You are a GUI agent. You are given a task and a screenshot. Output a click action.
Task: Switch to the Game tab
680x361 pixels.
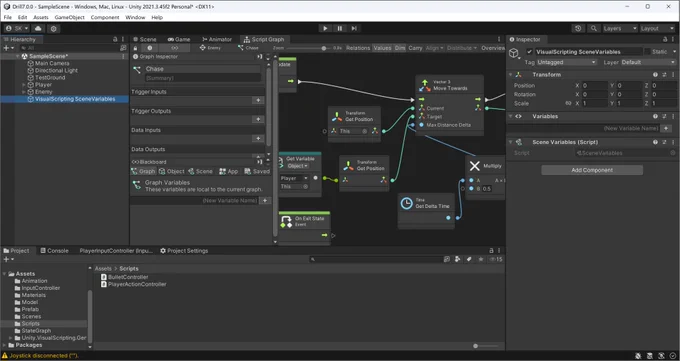point(179,39)
